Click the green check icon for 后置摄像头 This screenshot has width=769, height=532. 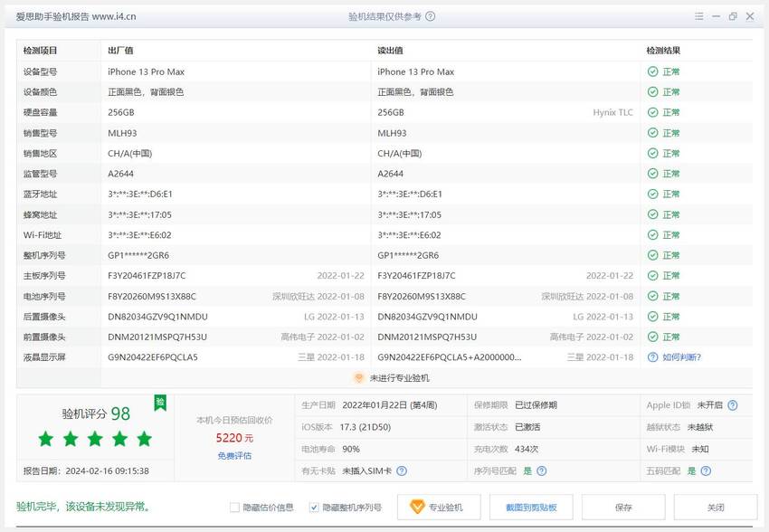(x=653, y=317)
